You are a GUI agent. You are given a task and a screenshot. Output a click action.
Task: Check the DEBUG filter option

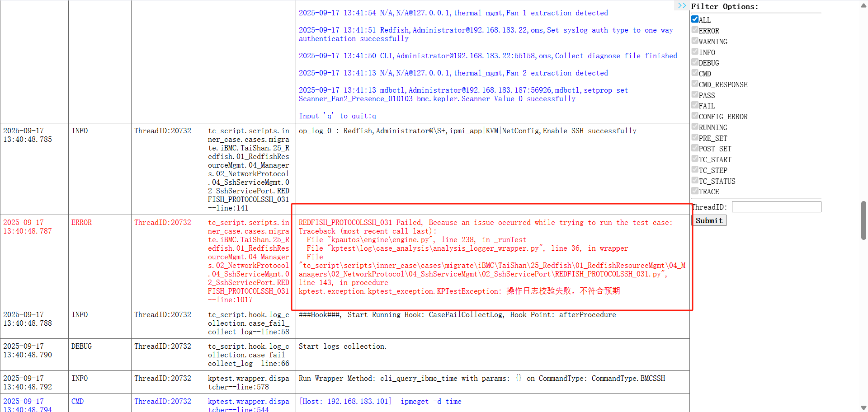tap(695, 62)
